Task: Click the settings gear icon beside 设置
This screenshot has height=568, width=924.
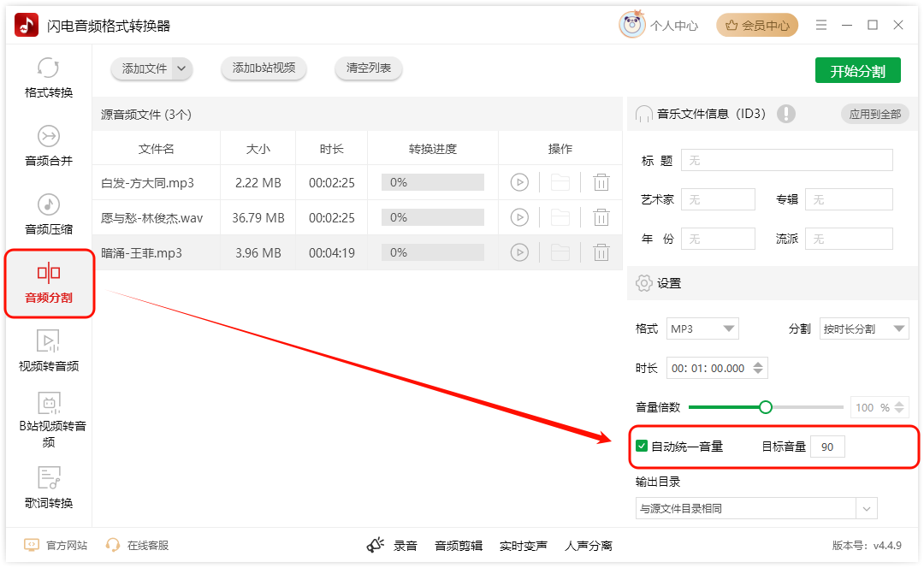Action: click(643, 283)
